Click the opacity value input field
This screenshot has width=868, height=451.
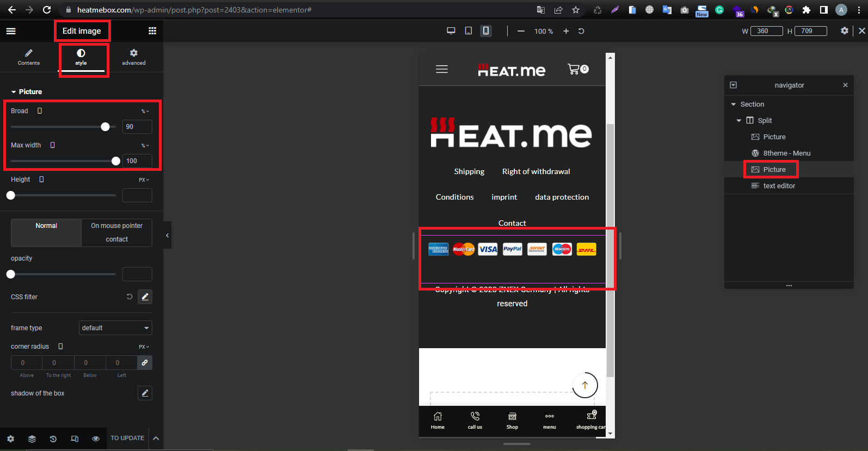point(137,274)
